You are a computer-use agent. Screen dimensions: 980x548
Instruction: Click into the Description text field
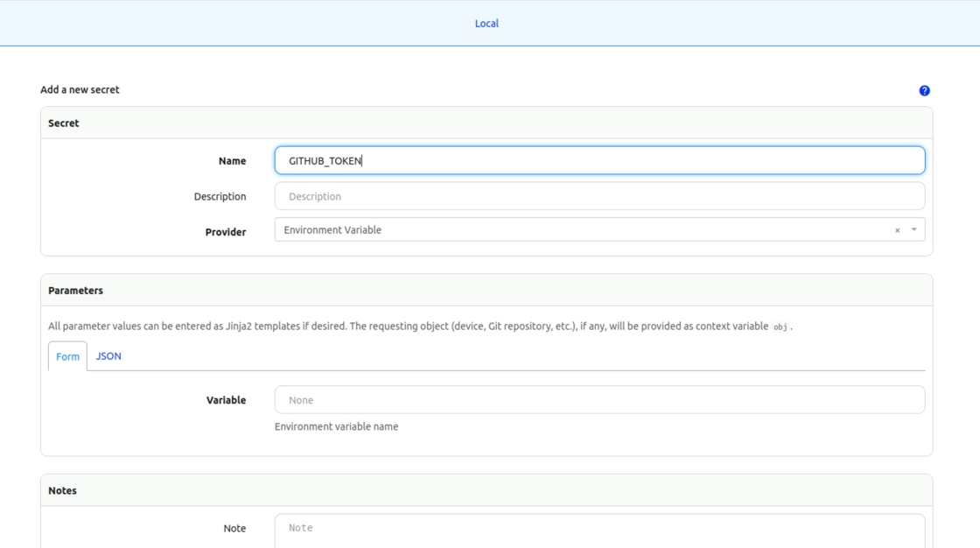(599, 196)
